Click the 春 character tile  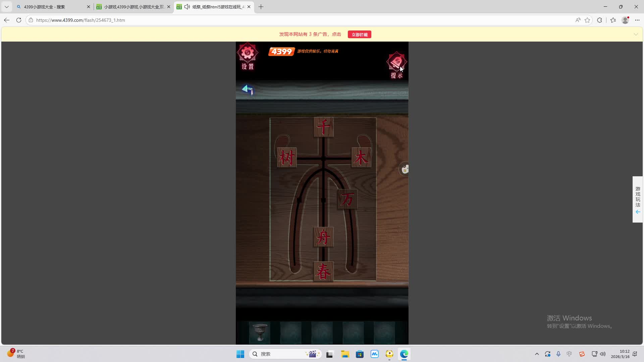click(323, 271)
